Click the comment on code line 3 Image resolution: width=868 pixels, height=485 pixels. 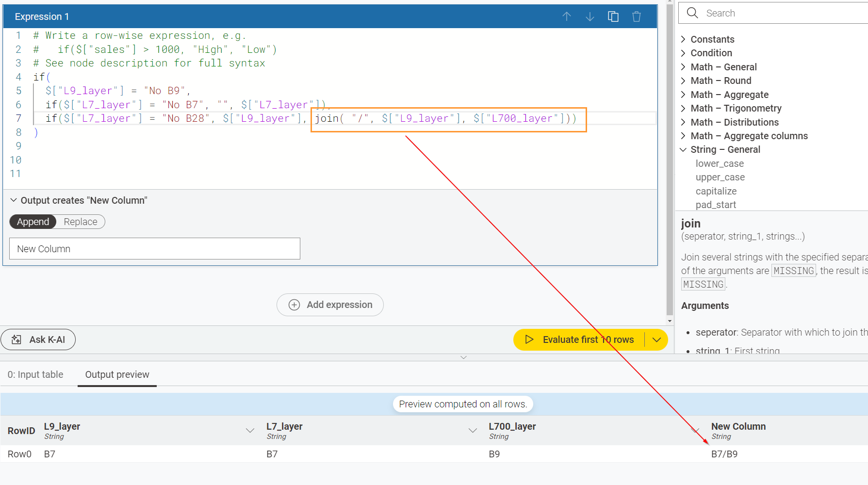[x=149, y=63]
